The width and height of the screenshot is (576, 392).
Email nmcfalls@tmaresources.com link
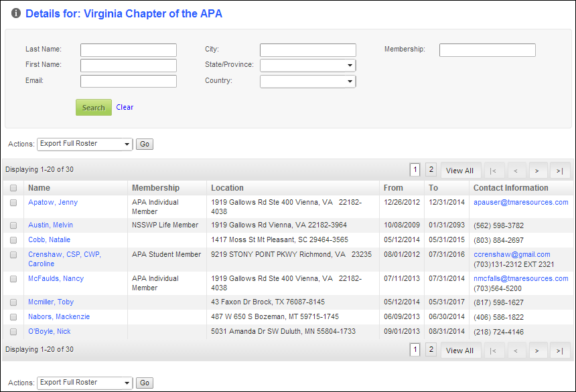click(521, 278)
